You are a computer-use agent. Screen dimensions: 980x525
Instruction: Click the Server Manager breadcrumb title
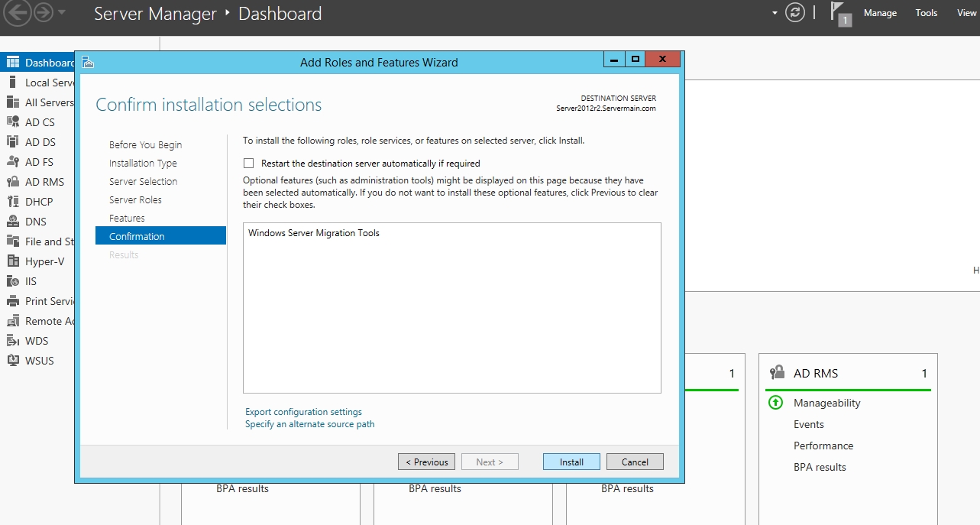point(155,14)
